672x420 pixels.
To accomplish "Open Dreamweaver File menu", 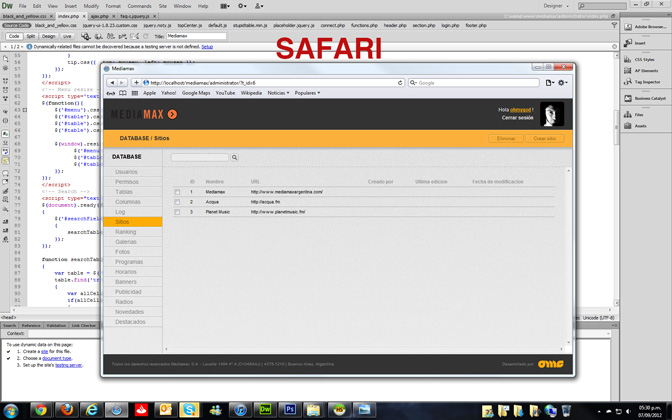I will [x=22, y=6].
